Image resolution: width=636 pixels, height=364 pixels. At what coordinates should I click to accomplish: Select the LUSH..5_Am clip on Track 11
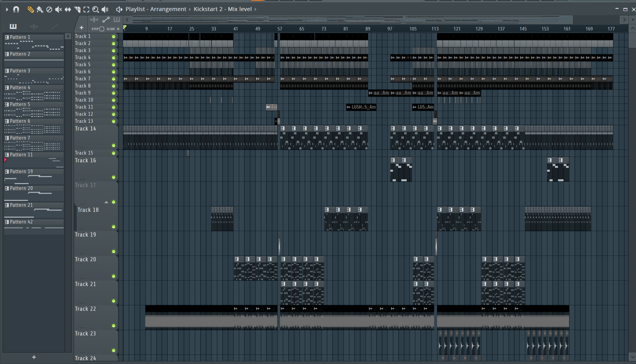click(x=361, y=107)
